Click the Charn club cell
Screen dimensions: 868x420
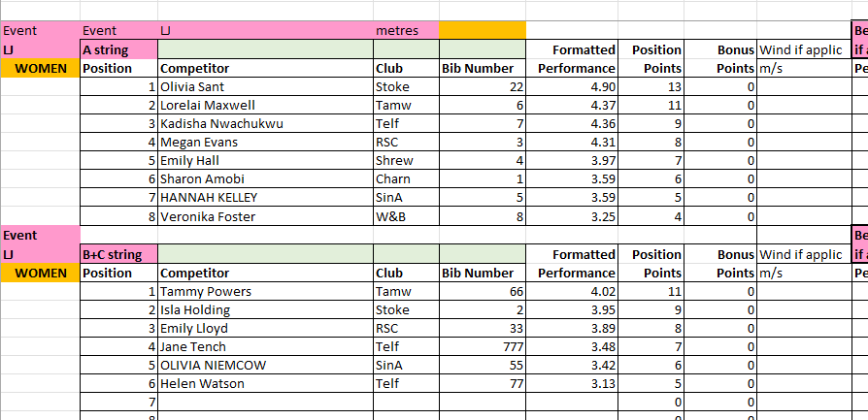click(x=405, y=178)
